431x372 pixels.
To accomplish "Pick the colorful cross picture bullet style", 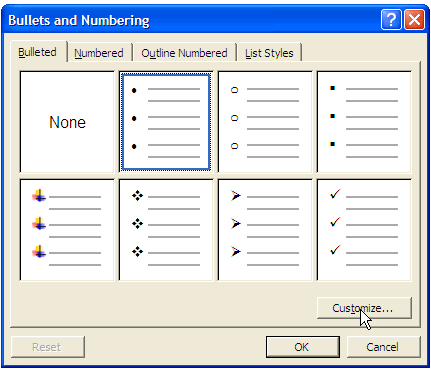I will 67,230.
